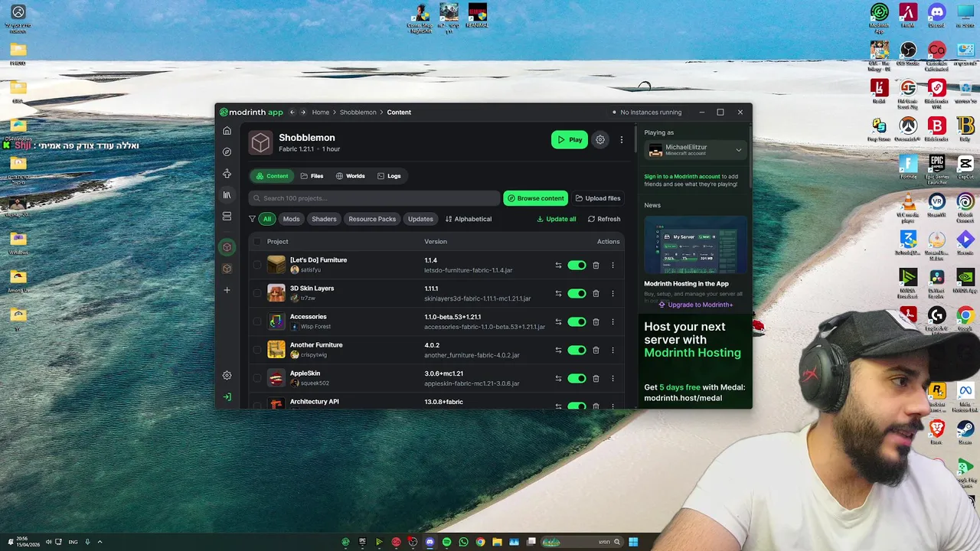This screenshot has width=980, height=551.
Task: Switch to the Worlds tab
Action: click(350, 176)
